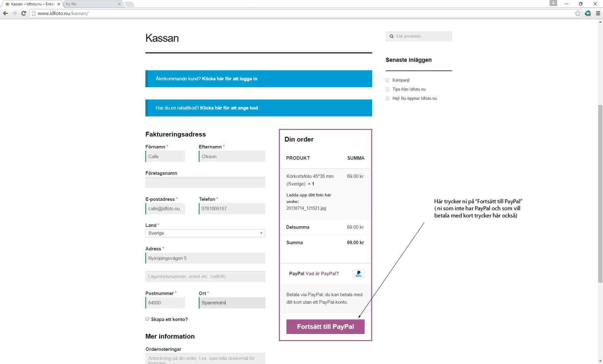Click the browser back arrow
Image resolution: width=603 pixels, height=364 pixels.
pyautogui.click(x=5, y=13)
